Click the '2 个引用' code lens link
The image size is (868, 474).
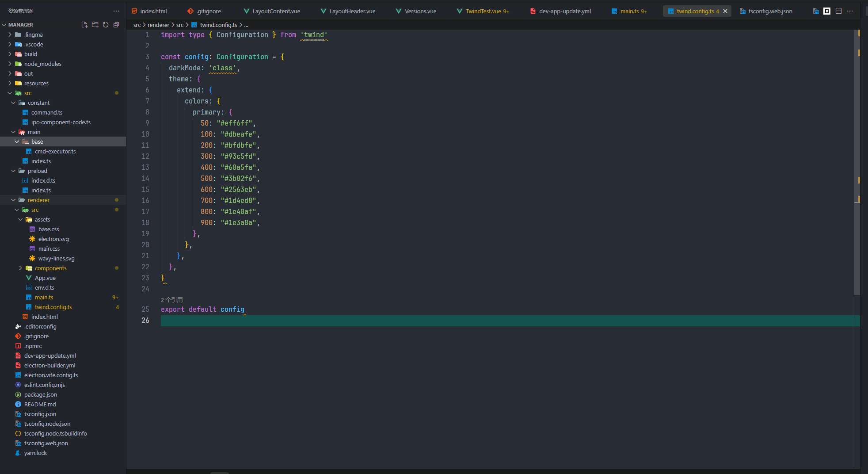(172, 300)
